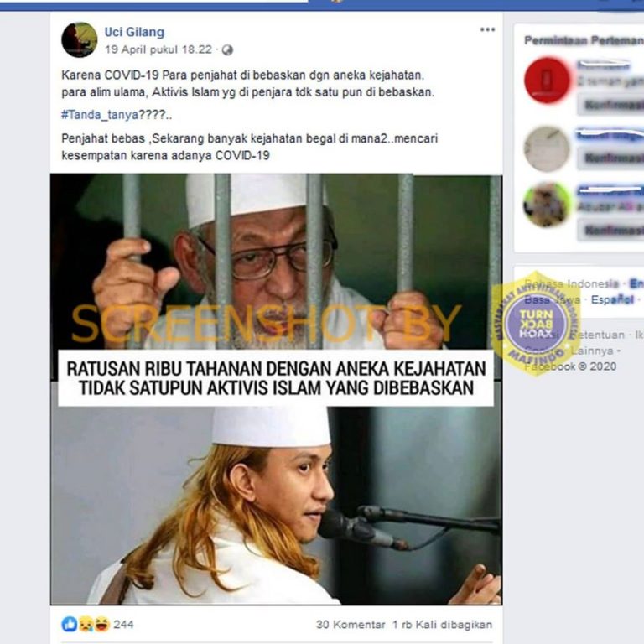Click the sad reaction emoji icon
Viewport: 644px width, 644px height.
click(x=86, y=624)
